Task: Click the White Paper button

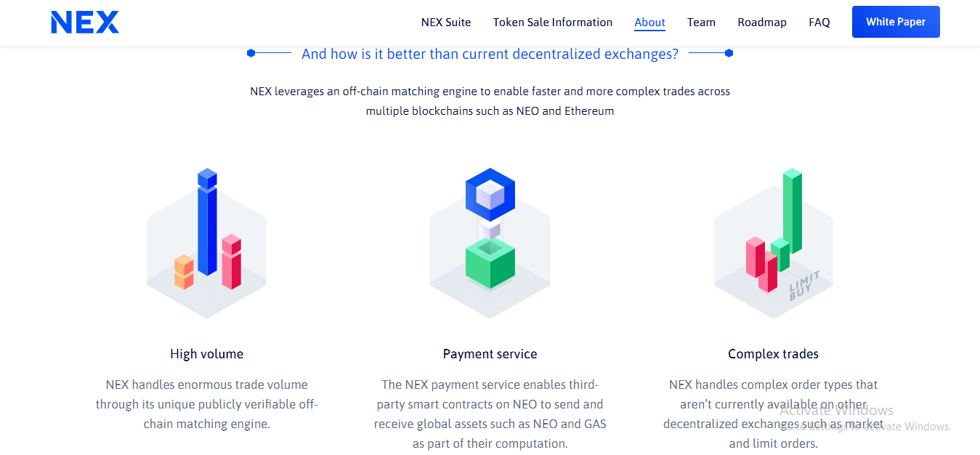Action: [x=896, y=22]
